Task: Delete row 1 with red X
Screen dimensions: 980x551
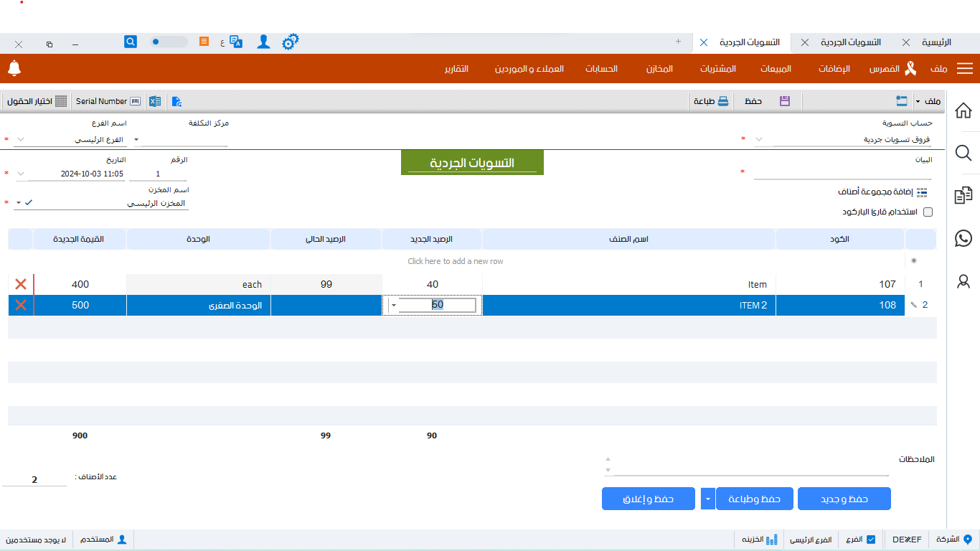Action: coord(21,284)
